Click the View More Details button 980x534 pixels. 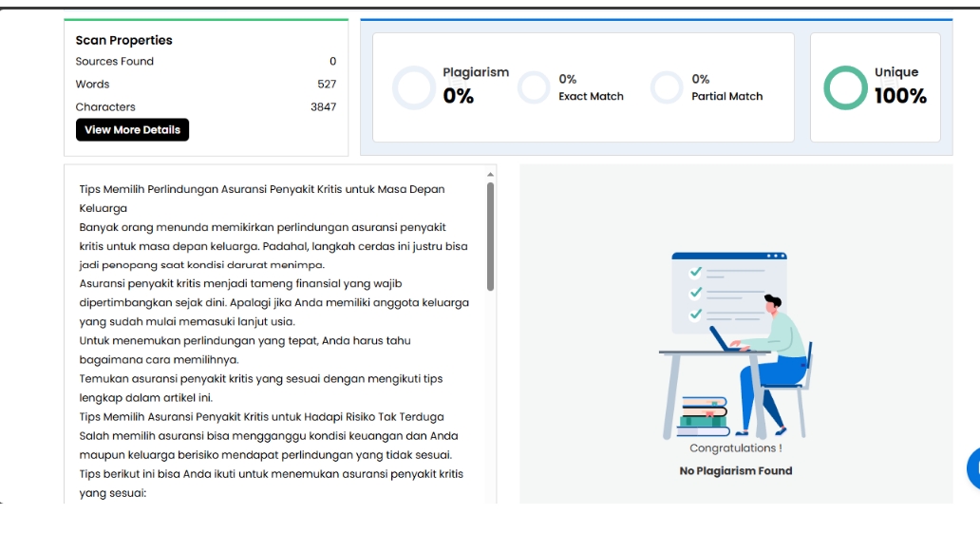132,130
